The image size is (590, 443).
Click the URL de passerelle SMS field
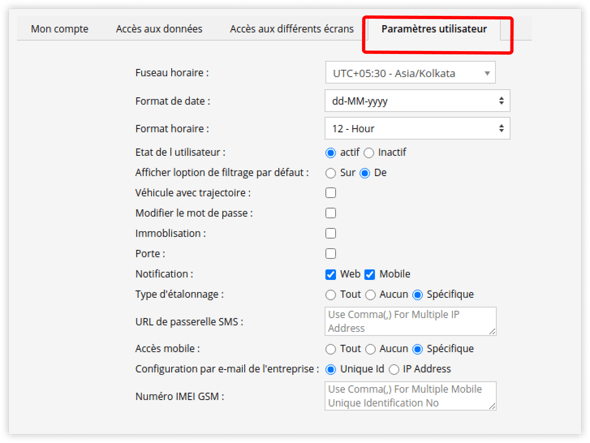tap(411, 321)
